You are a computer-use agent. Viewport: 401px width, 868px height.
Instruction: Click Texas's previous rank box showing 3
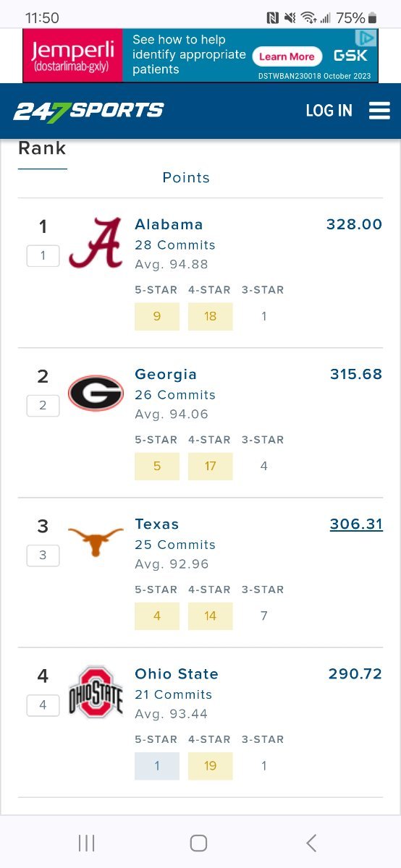(43, 556)
